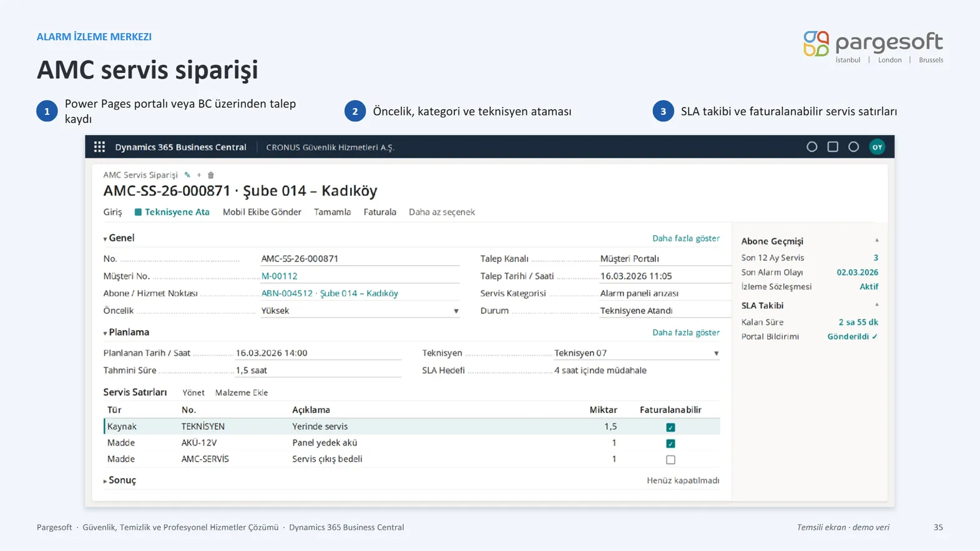Select the AKÜ-12V cell
Image resolution: width=980 pixels, height=551 pixels.
tap(199, 443)
